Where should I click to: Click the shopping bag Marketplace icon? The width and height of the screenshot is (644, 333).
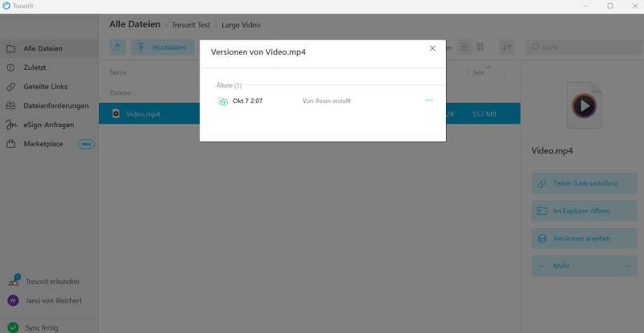point(11,144)
